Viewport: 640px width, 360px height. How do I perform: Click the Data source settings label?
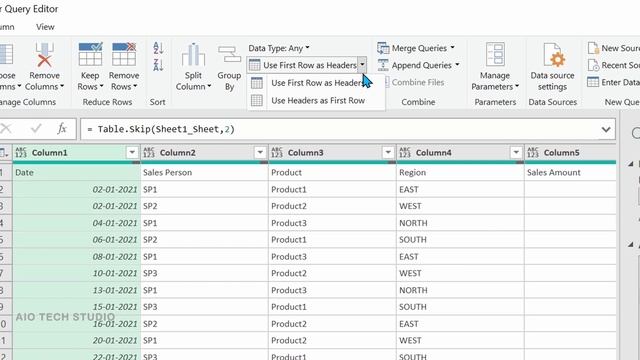coord(553,81)
